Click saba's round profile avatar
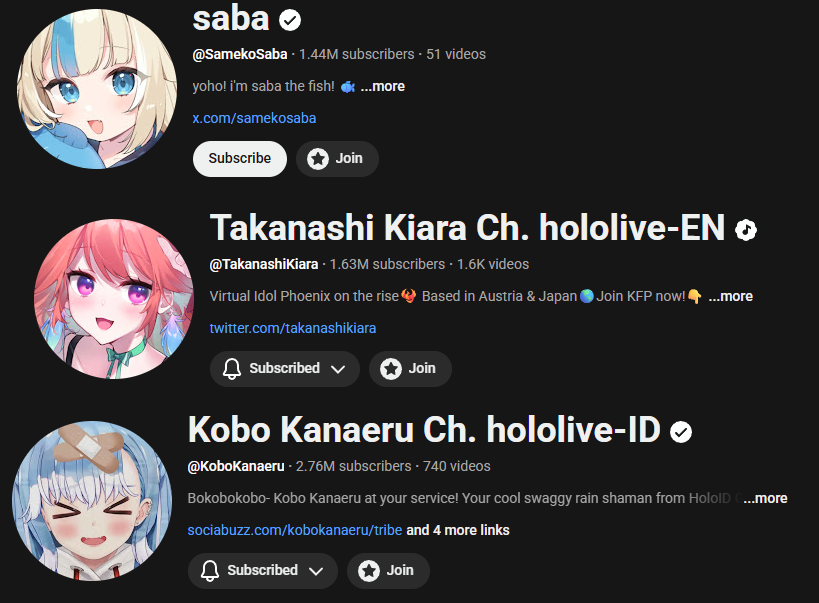The width and height of the screenshot is (819, 603). point(97,89)
